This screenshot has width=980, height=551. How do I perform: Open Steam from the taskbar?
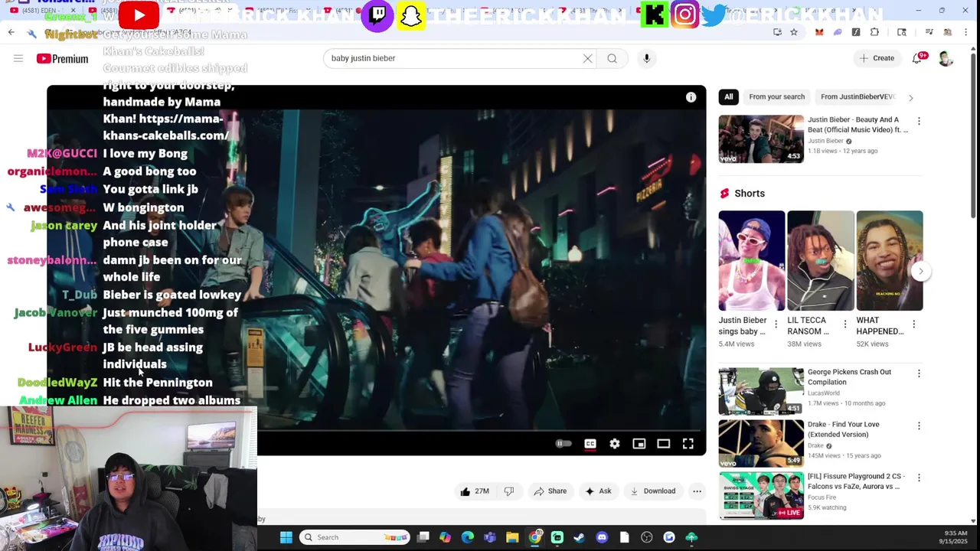[579, 537]
